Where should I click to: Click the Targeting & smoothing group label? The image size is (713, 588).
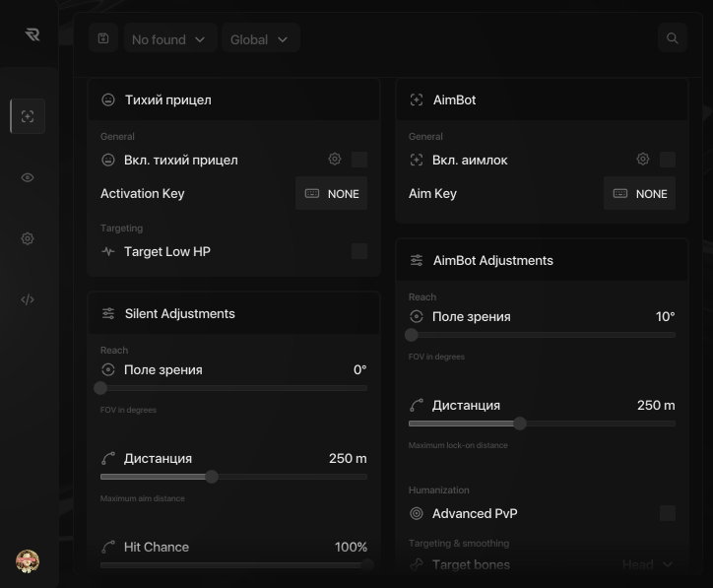(x=459, y=544)
